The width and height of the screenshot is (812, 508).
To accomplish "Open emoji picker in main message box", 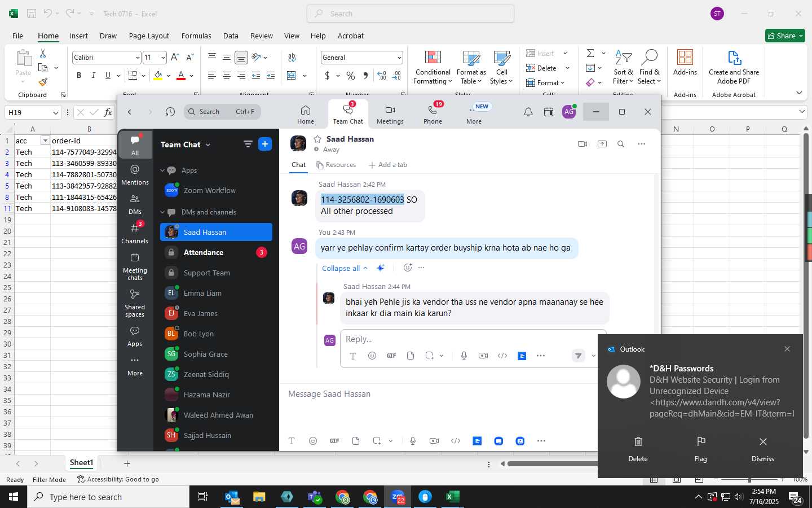I will (x=313, y=441).
